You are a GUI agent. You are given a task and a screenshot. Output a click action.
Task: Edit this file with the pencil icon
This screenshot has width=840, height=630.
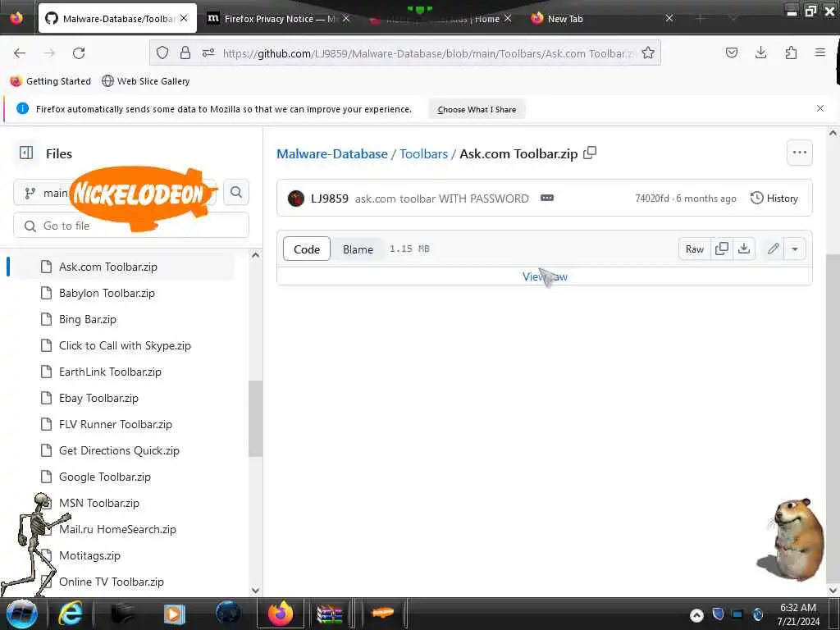[x=773, y=249]
